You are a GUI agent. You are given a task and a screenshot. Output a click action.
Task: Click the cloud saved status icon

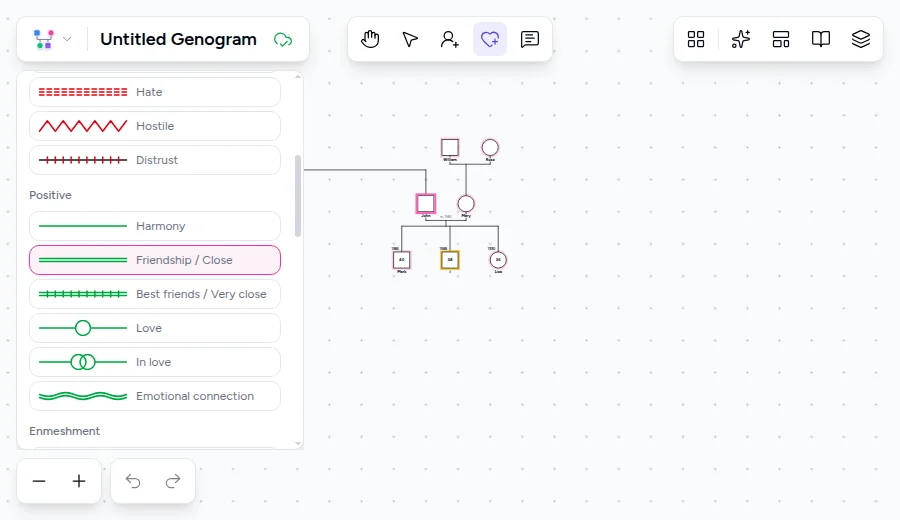(x=283, y=40)
